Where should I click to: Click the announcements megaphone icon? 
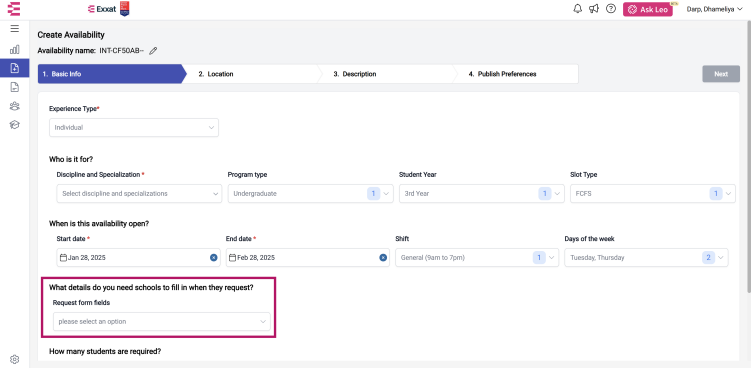click(x=594, y=9)
